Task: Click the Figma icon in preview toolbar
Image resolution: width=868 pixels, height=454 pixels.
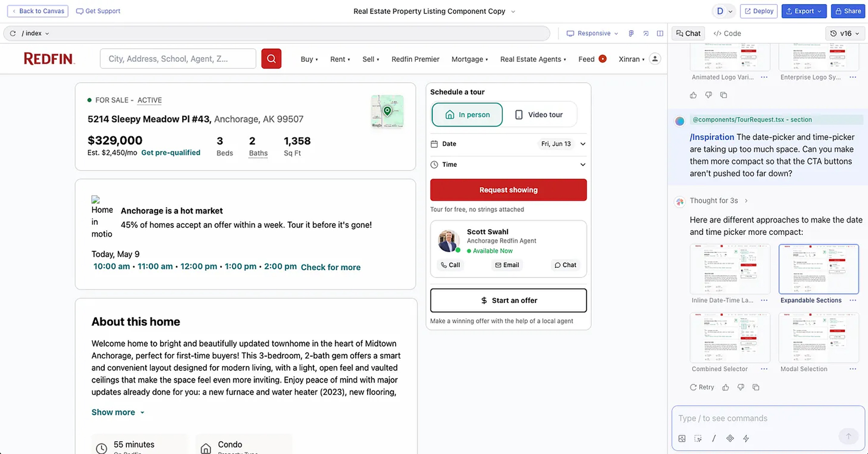Action: pyautogui.click(x=631, y=33)
